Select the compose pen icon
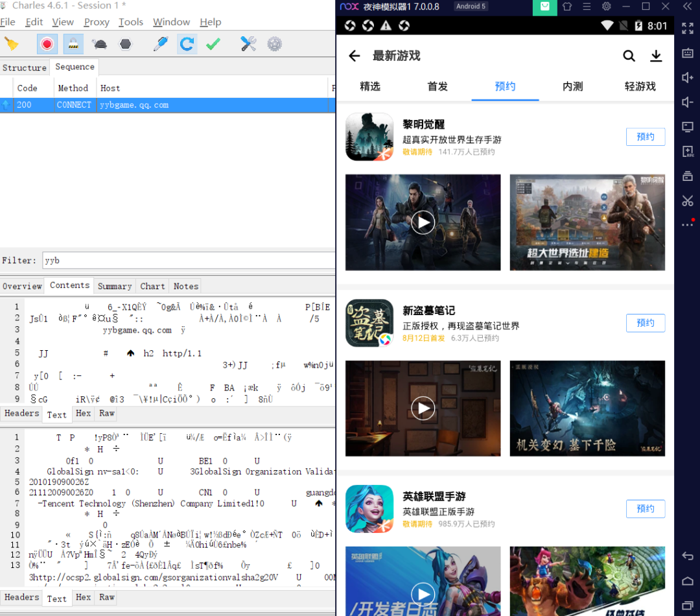The width and height of the screenshot is (700, 616). click(161, 44)
